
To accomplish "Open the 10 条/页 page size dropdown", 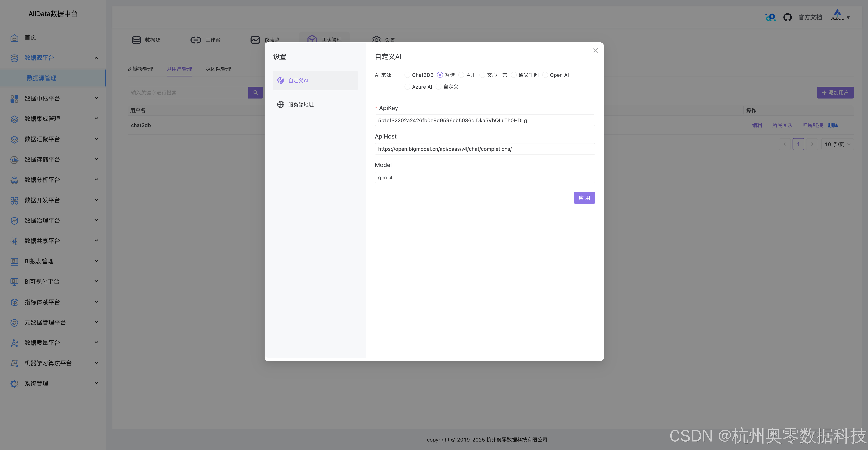I will point(837,144).
